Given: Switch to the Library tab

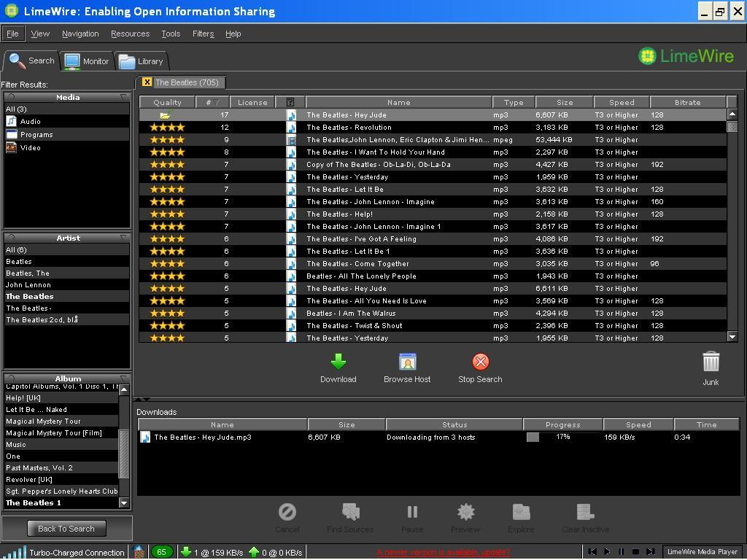Looking at the screenshot, I should [x=141, y=61].
